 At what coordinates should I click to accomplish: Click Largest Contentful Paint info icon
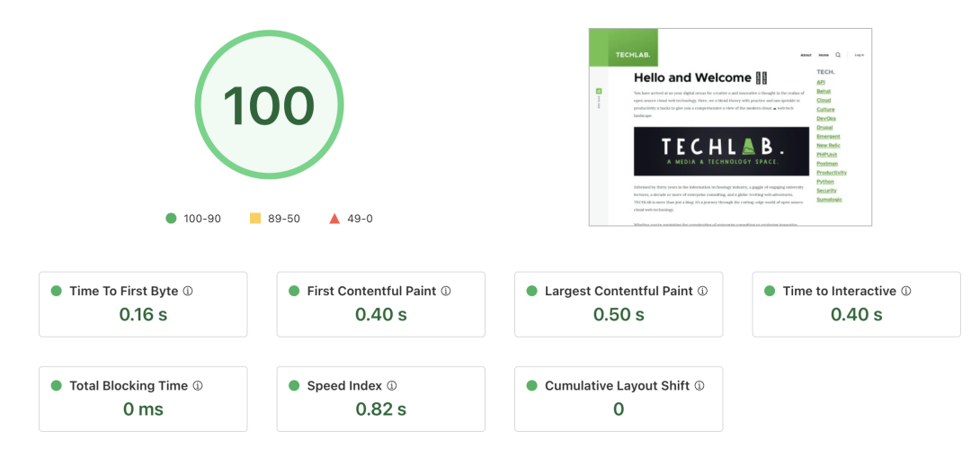pyautogui.click(x=702, y=291)
